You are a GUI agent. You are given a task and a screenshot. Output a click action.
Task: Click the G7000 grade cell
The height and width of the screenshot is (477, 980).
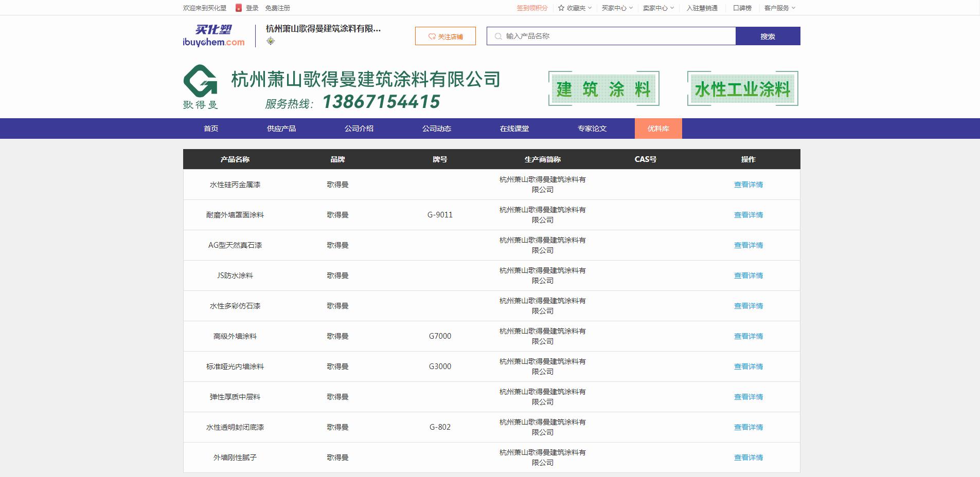tap(440, 336)
